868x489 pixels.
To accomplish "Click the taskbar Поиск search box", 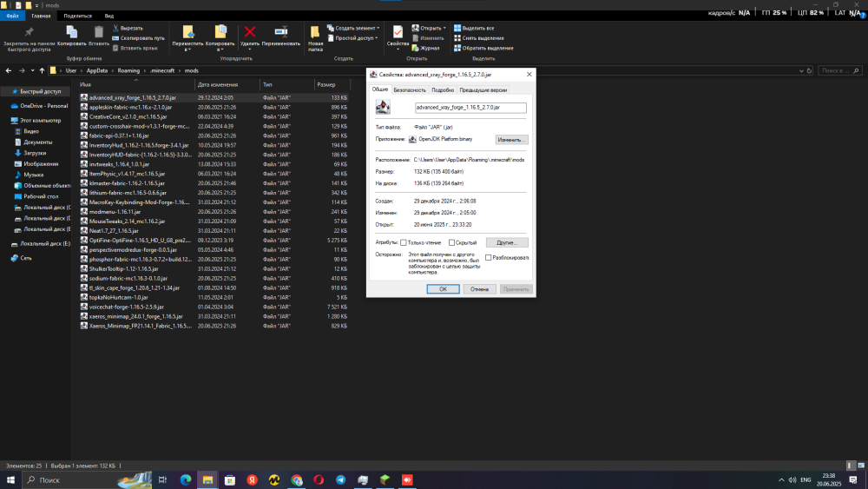I will click(x=87, y=480).
